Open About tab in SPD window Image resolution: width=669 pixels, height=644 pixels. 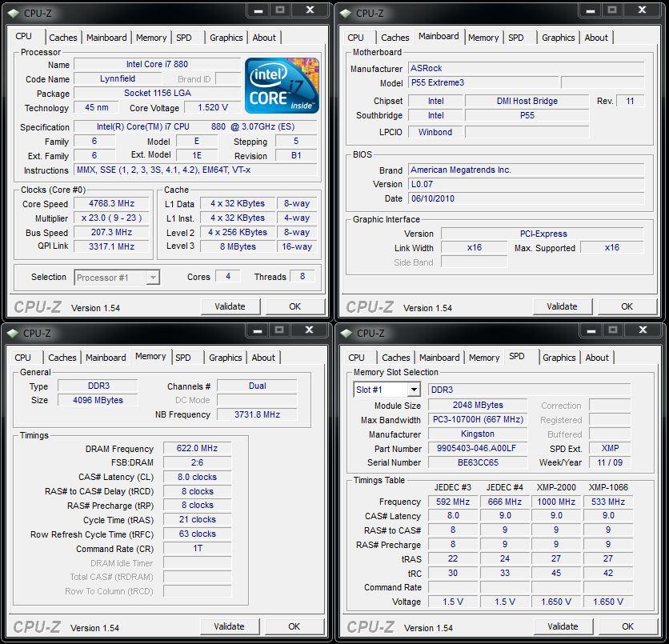click(597, 358)
